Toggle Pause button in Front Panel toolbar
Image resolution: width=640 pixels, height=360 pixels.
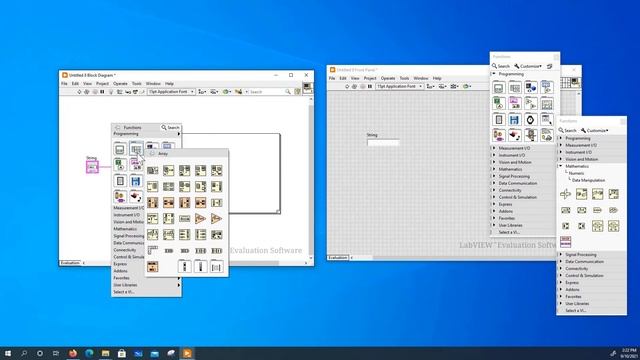tap(370, 87)
